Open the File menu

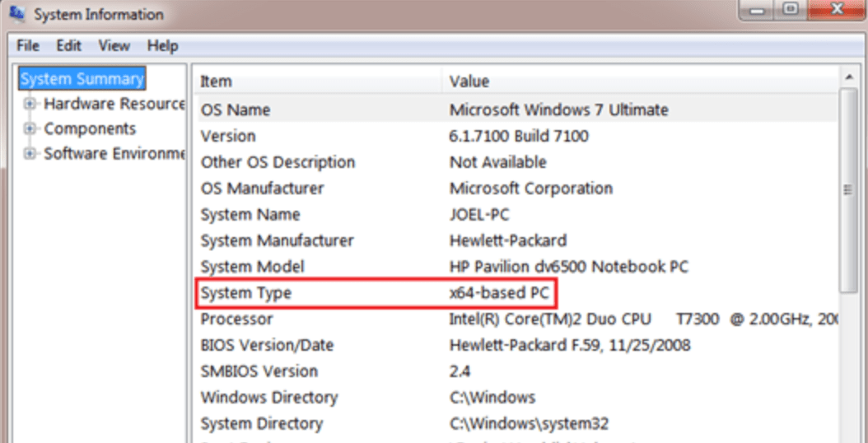click(28, 46)
